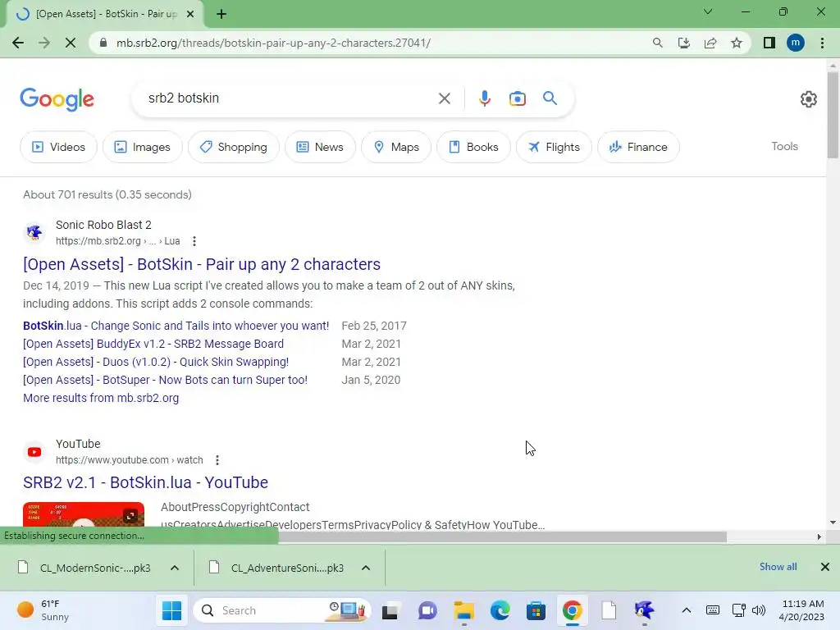
Task: Switch to Images results
Action: tap(143, 147)
